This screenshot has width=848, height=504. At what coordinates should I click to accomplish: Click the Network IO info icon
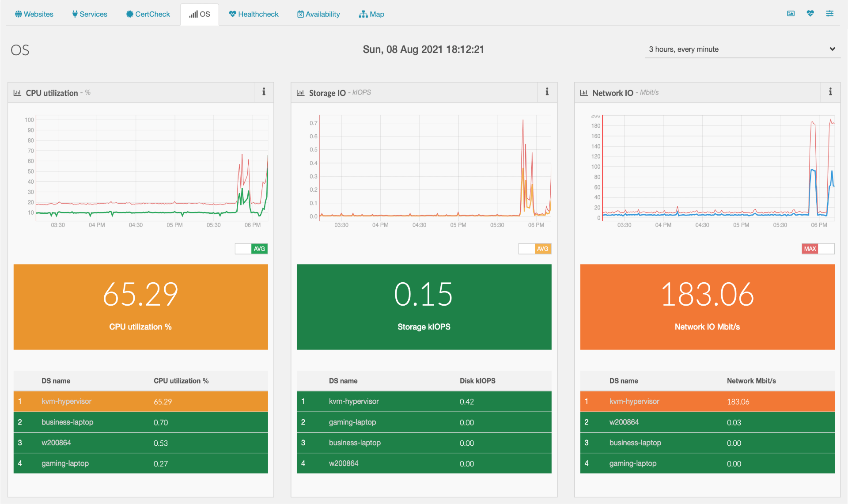tap(830, 92)
